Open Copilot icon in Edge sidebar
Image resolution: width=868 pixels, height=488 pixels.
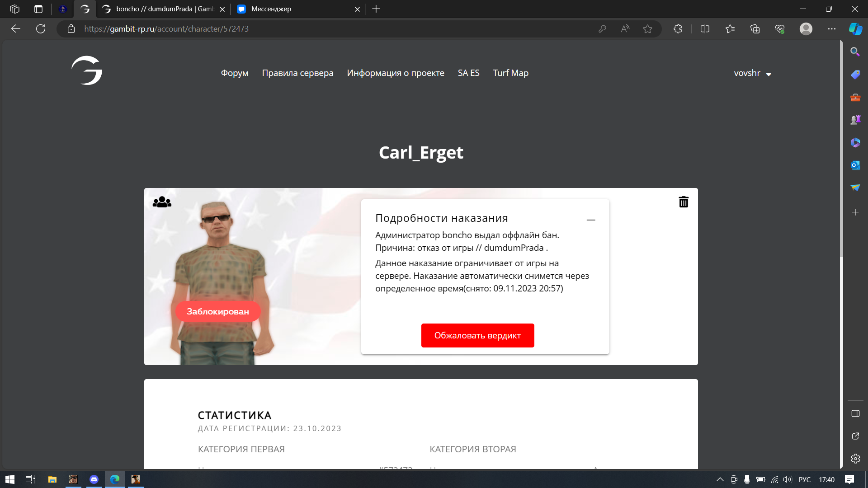[855, 29]
